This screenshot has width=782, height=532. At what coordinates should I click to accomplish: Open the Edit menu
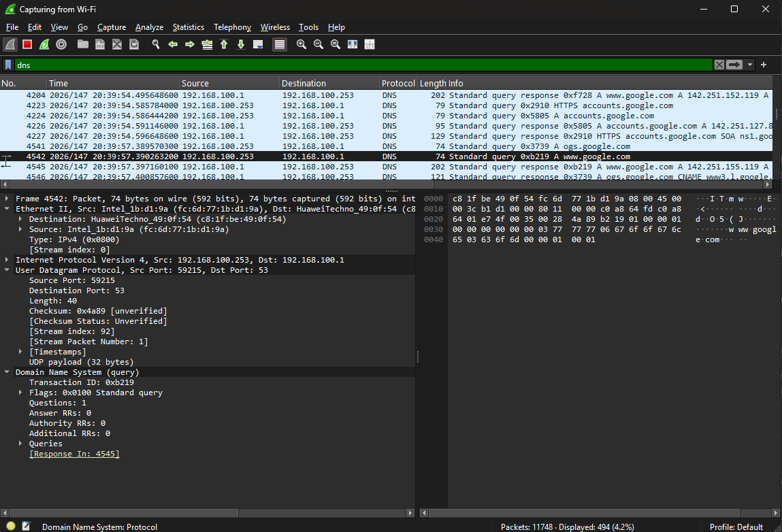pyautogui.click(x=35, y=27)
